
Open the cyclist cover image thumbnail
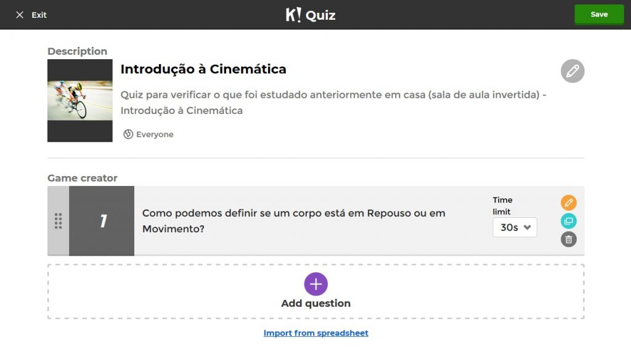pos(80,100)
